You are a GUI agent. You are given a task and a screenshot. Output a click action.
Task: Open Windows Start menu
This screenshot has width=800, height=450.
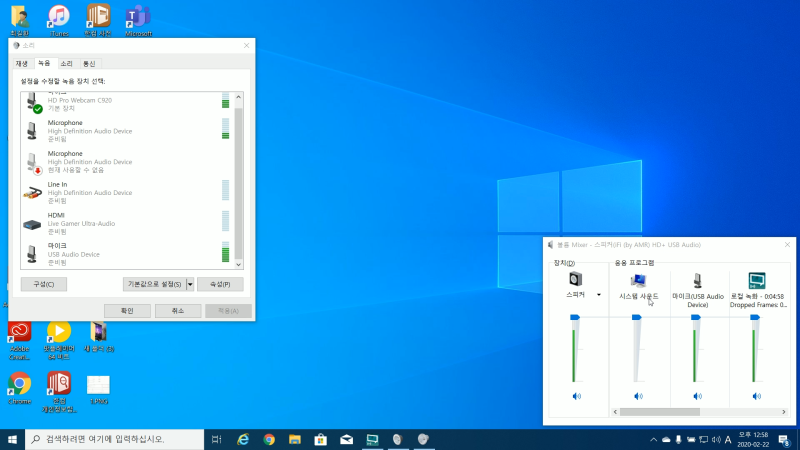(12, 439)
